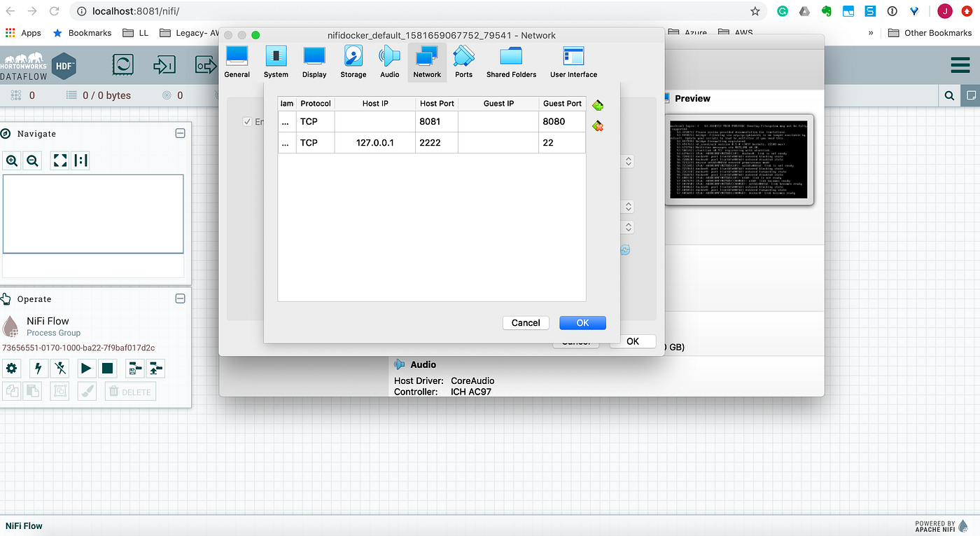Open Shared Folders settings

tap(512, 62)
